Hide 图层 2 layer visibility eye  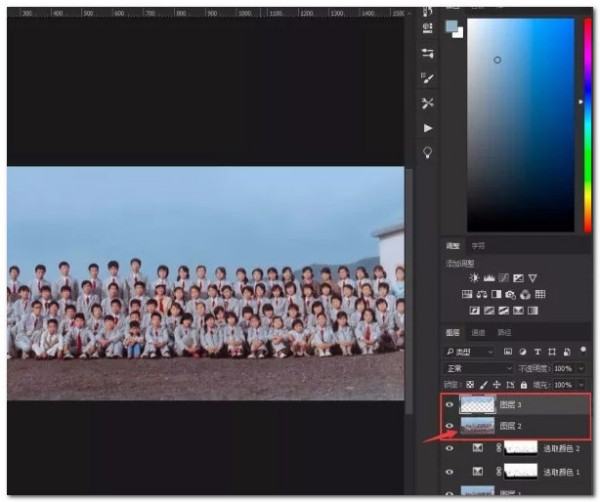(450, 426)
